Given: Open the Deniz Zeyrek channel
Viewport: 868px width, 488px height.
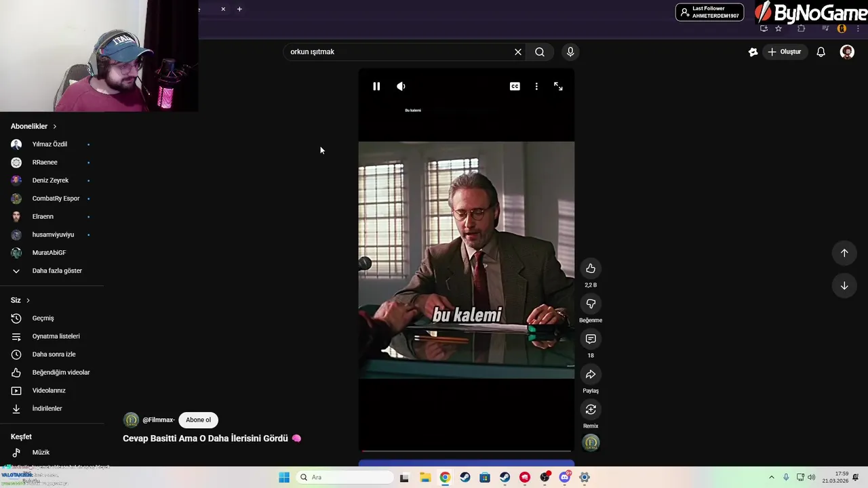Looking at the screenshot, I should tap(52, 180).
